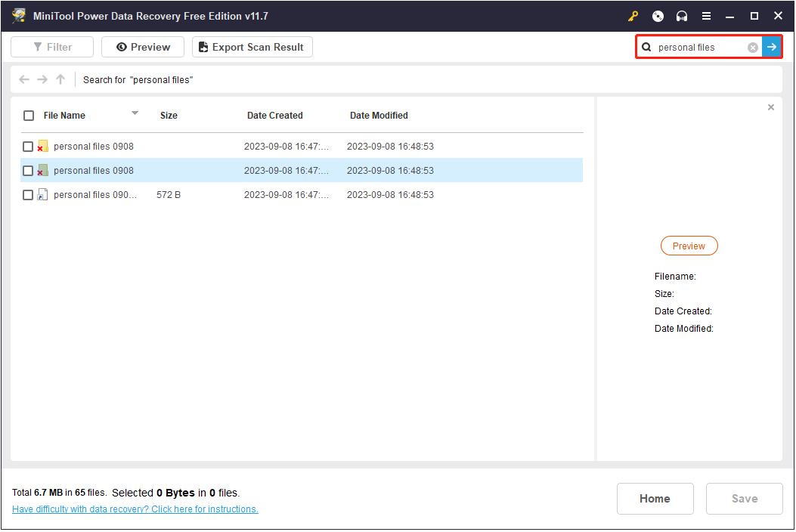Go up one level with up arrow
The width and height of the screenshot is (796, 532).
(60, 79)
